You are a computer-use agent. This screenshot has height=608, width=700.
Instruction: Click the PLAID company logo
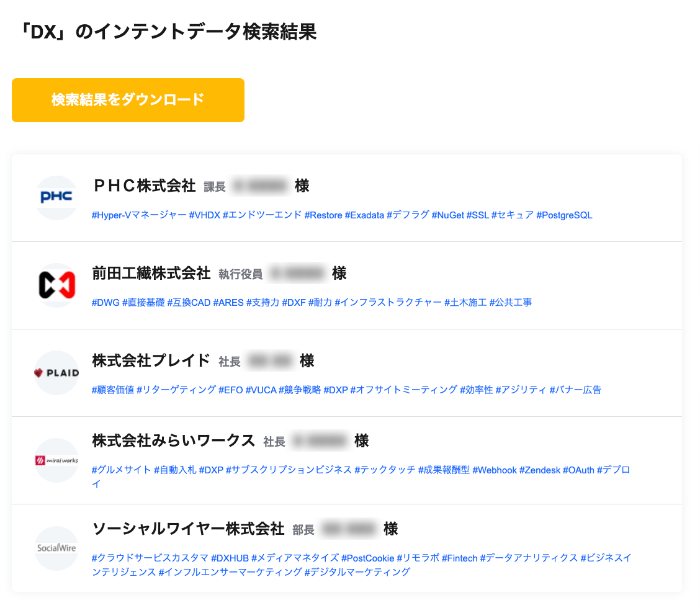(x=56, y=373)
